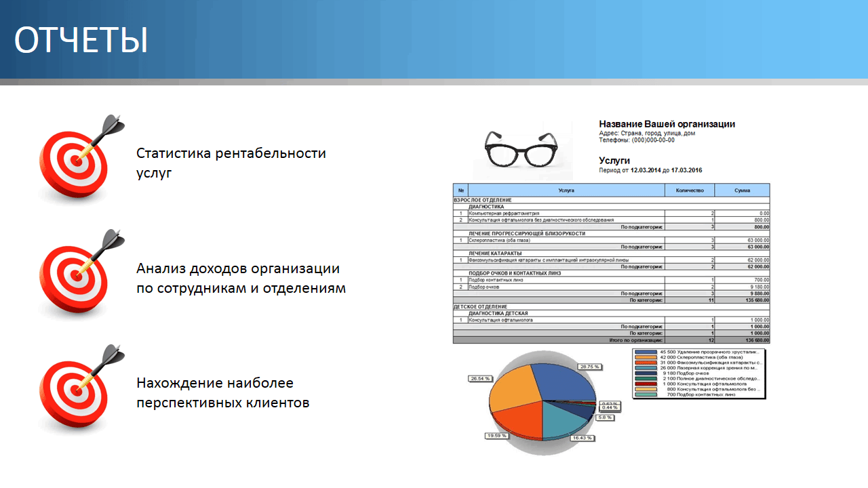
Task: Click the ДИАГНОСТИКА ДЕТСКАЯ subcategory row
Action: (612, 313)
